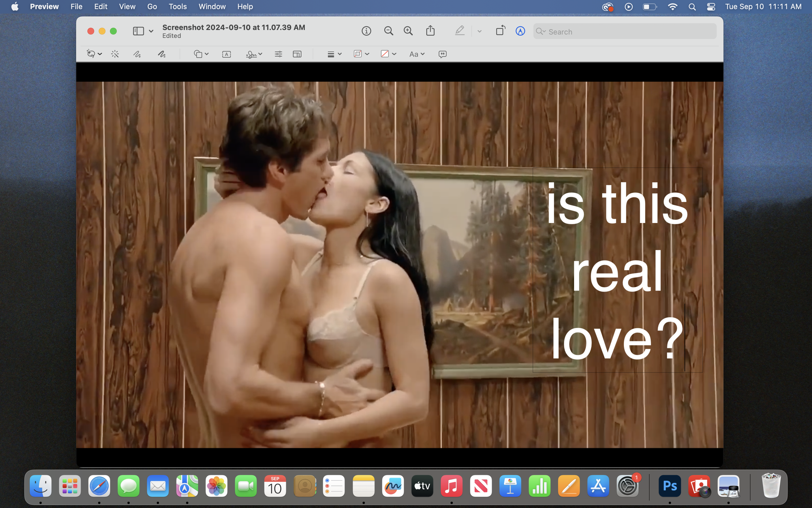The height and width of the screenshot is (508, 812).
Task: Open Photoshop from the Dock
Action: pos(670,486)
